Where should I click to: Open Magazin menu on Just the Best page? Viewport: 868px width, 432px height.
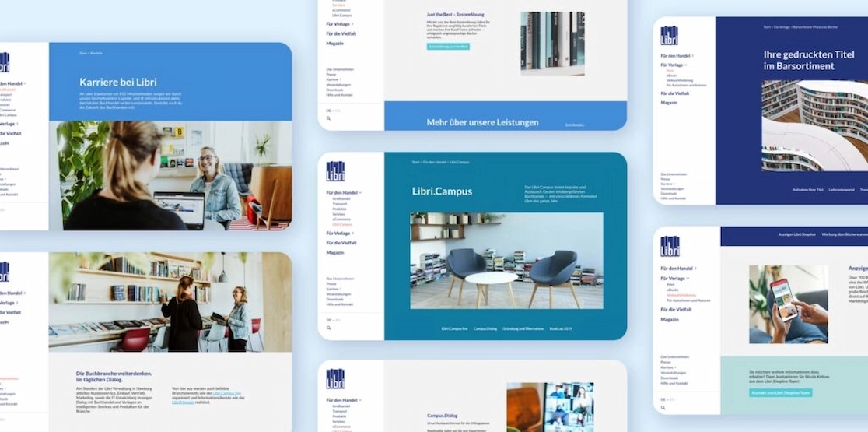(335, 44)
